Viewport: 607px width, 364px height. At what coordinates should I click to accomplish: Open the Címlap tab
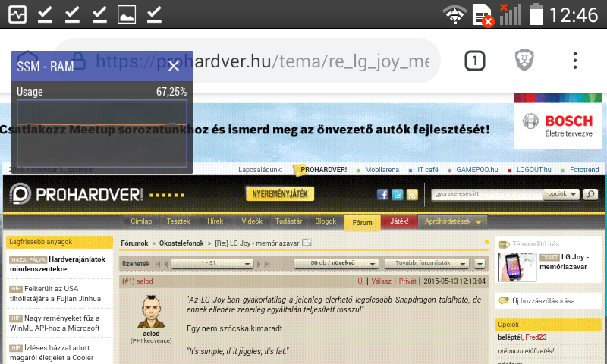pyautogui.click(x=141, y=221)
